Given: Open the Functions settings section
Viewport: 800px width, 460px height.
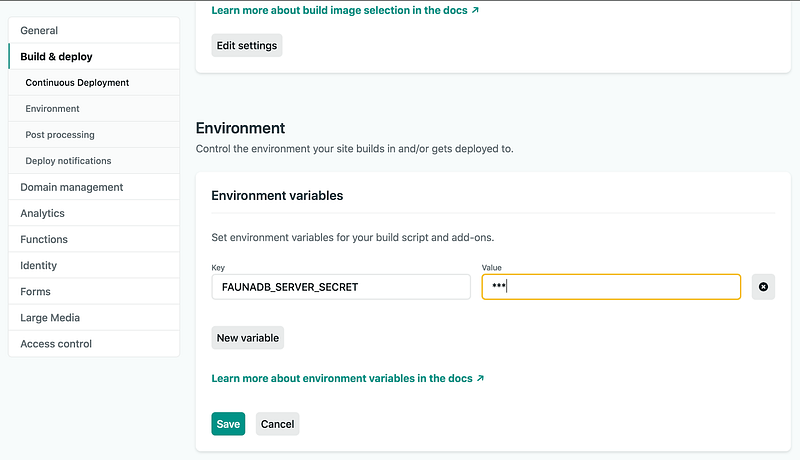Looking at the screenshot, I should [x=44, y=239].
